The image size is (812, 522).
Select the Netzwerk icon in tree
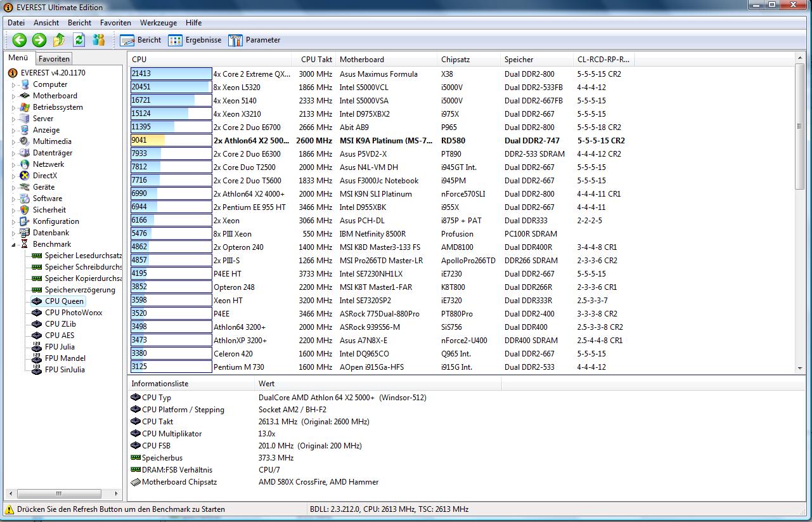point(24,164)
